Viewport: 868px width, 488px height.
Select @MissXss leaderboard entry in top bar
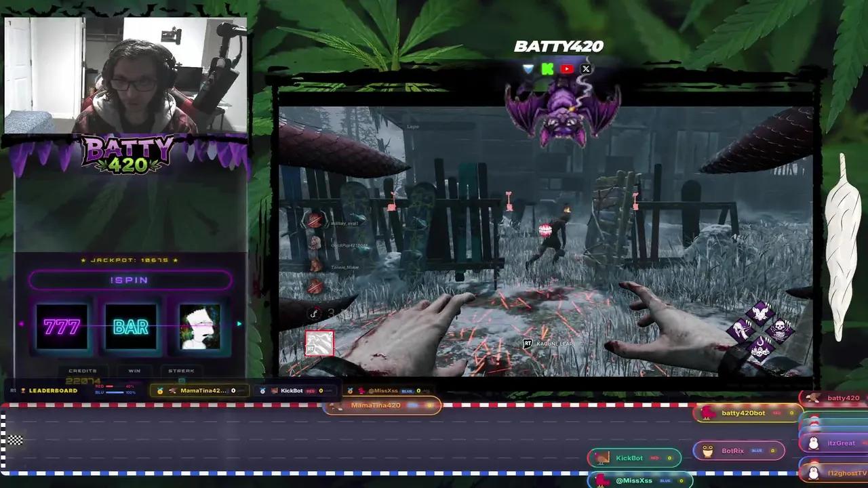390,390
